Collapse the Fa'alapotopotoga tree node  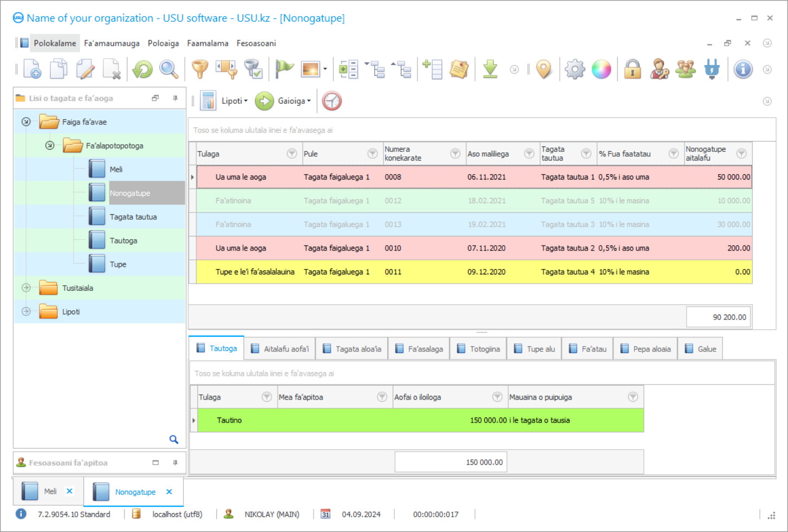coord(50,145)
